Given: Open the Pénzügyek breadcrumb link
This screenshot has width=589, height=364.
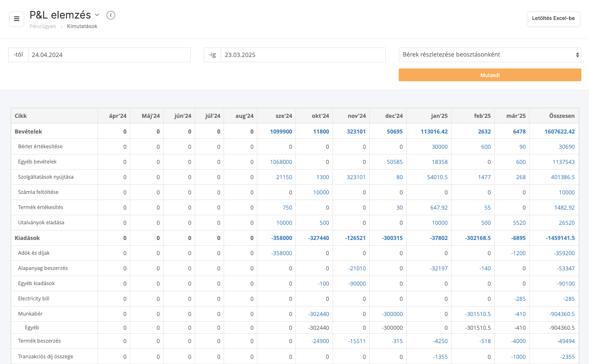Looking at the screenshot, I should (43, 27).
